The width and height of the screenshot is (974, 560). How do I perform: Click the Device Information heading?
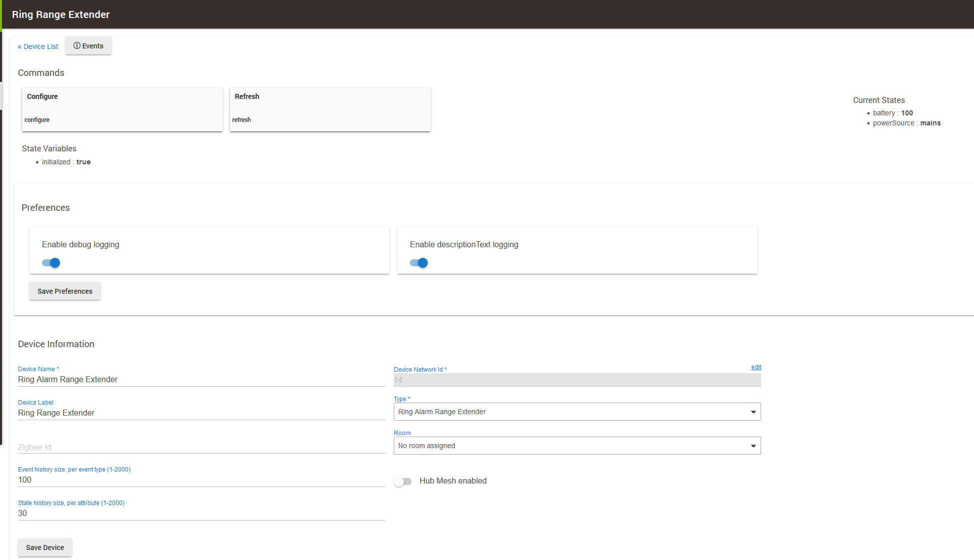[x=56, y=344]
